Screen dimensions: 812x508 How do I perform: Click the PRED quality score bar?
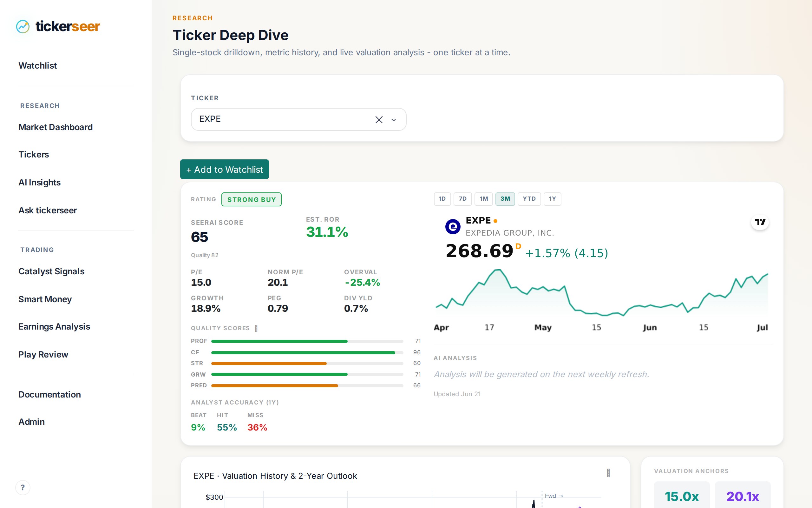tap(307, 386)
